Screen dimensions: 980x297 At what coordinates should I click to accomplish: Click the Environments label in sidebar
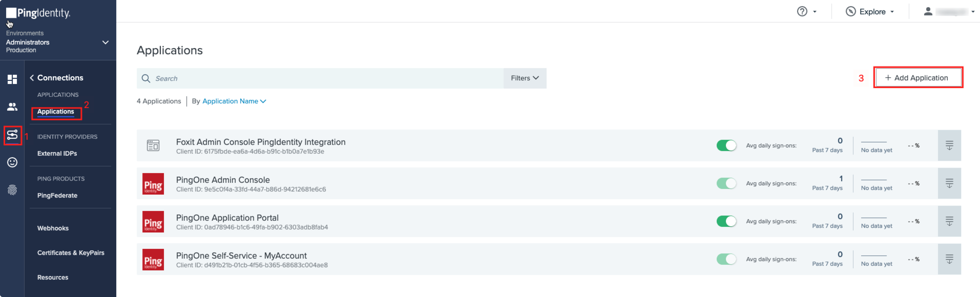click(25, 33)
